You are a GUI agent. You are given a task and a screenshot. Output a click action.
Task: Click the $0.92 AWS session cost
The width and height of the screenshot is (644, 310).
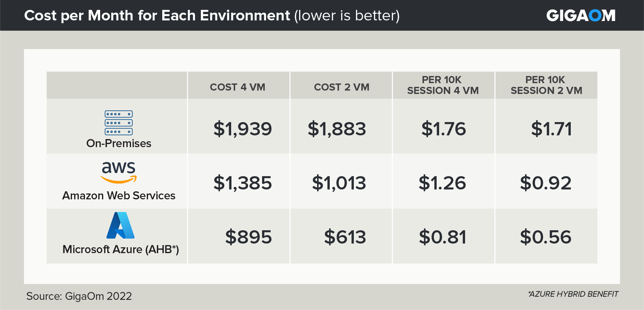click(546, 183)
